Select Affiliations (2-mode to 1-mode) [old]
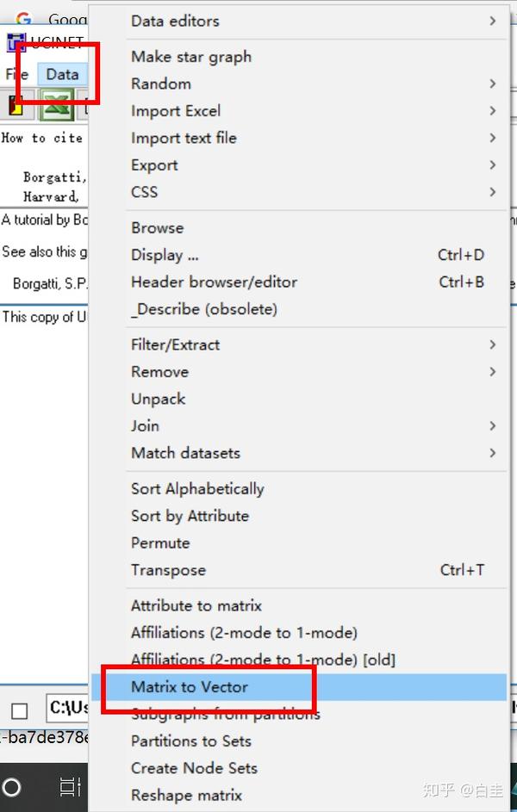517x812 pixels. (x=263, y=660)
